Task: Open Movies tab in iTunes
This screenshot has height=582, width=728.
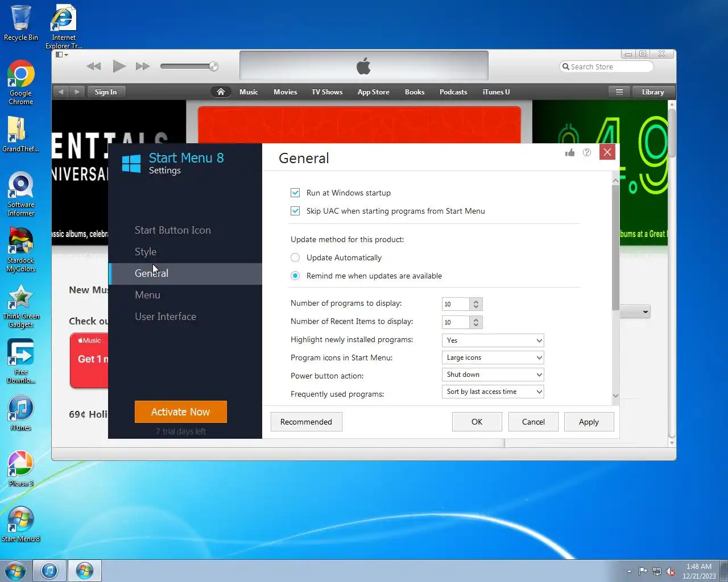Action: point(285,92)
